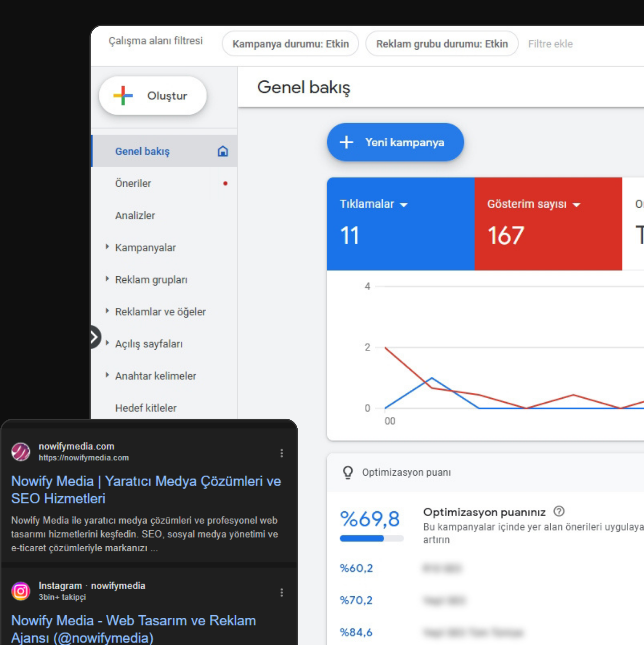Click the Yeni kampanya button
The width and height of the screenshot is (644, 645).
395,142
